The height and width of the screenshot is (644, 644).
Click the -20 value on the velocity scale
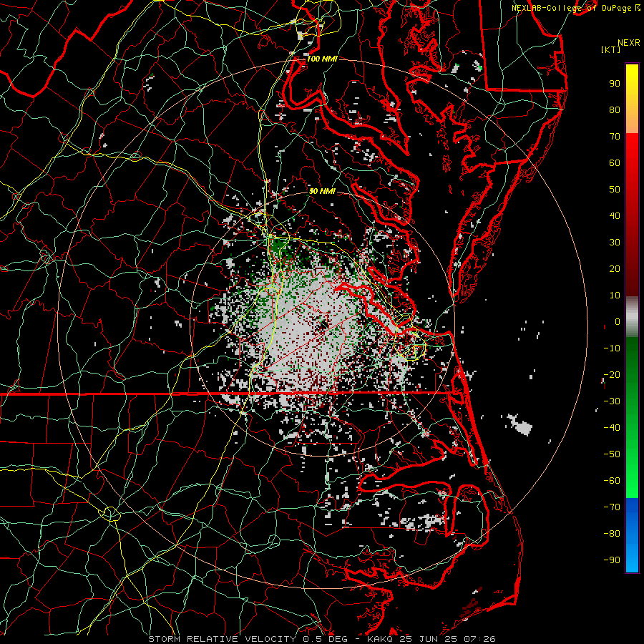coord(612,374)
